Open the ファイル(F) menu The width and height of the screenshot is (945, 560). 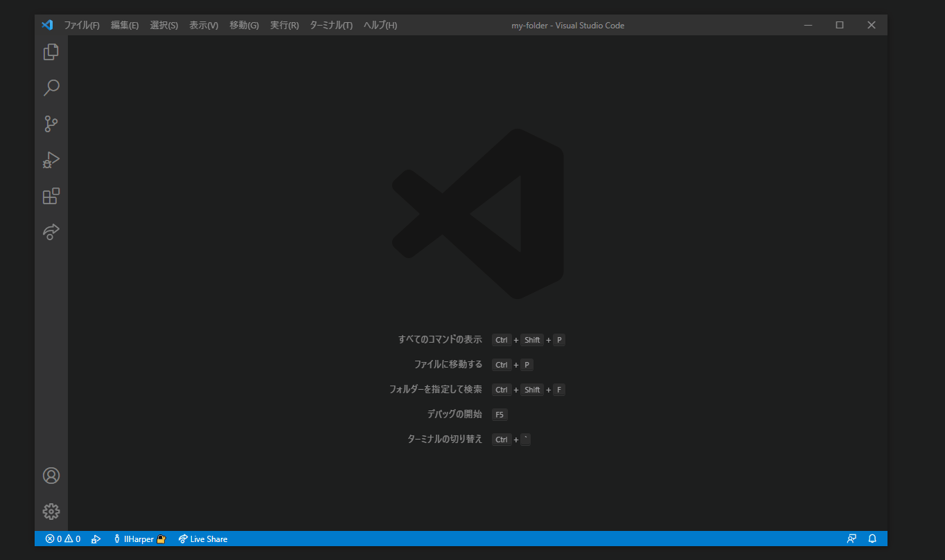[x=82, y=25]
